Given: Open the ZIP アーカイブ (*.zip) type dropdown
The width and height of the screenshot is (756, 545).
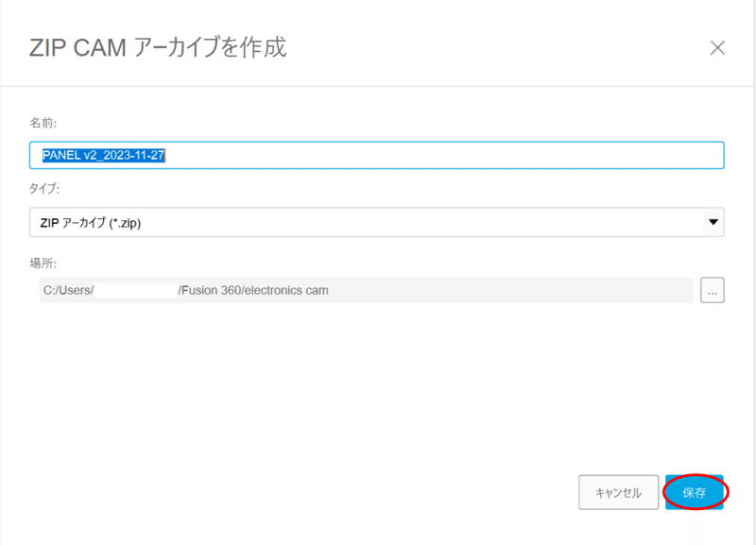Looking at the screenshot, I should coord(376,222).
